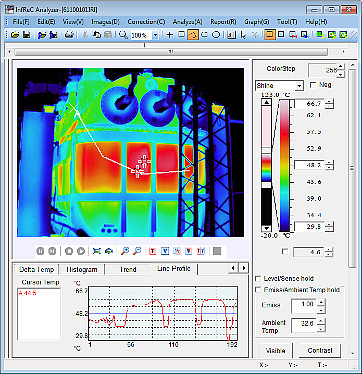Viewport: 362px width, 374px height.
Task: Increase the ColorStep spinner value
Action: pyautogui.click(x=340, y=67)
